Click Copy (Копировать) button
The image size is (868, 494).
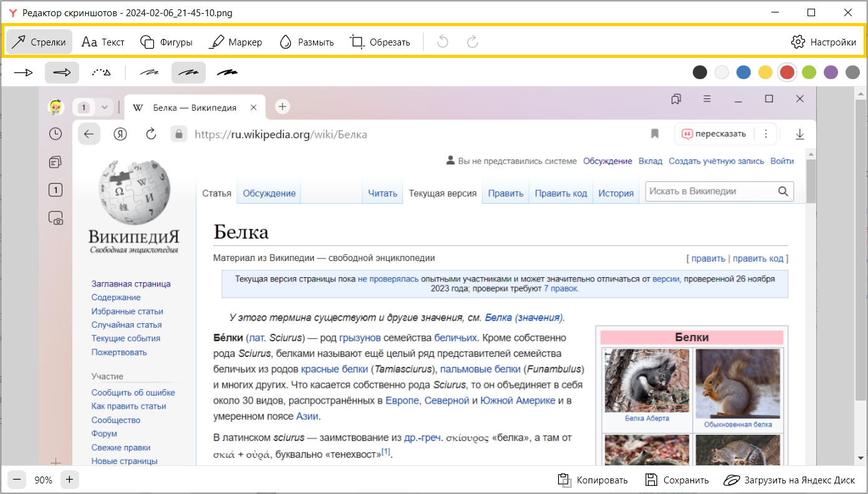click(593, 480)
